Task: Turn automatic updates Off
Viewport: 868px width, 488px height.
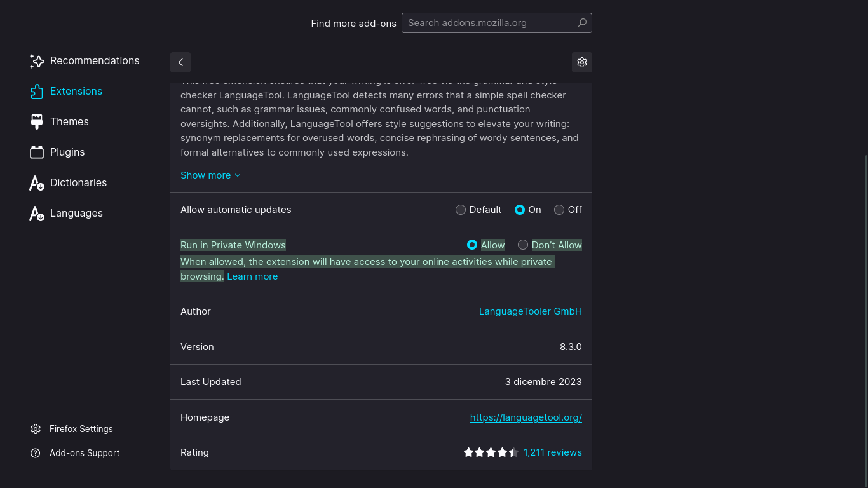Action: pyautogui.click(x=559, y=210)
